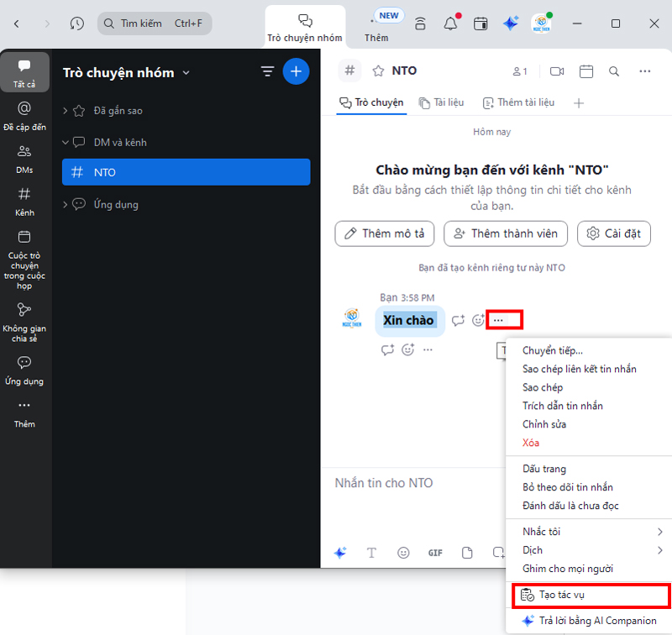
Task: Click the GIF icon in composer
Action: [435, 553]
